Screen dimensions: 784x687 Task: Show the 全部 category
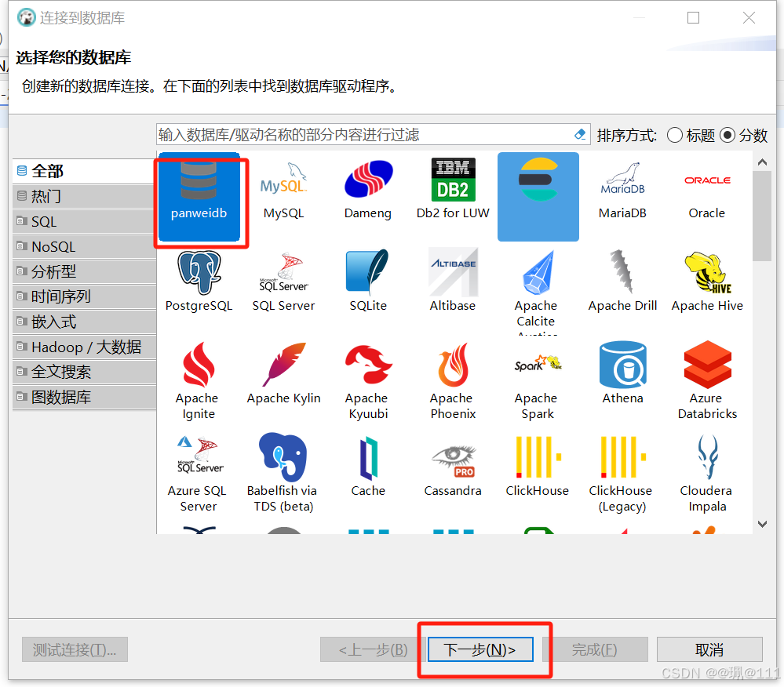pos(85,172)
